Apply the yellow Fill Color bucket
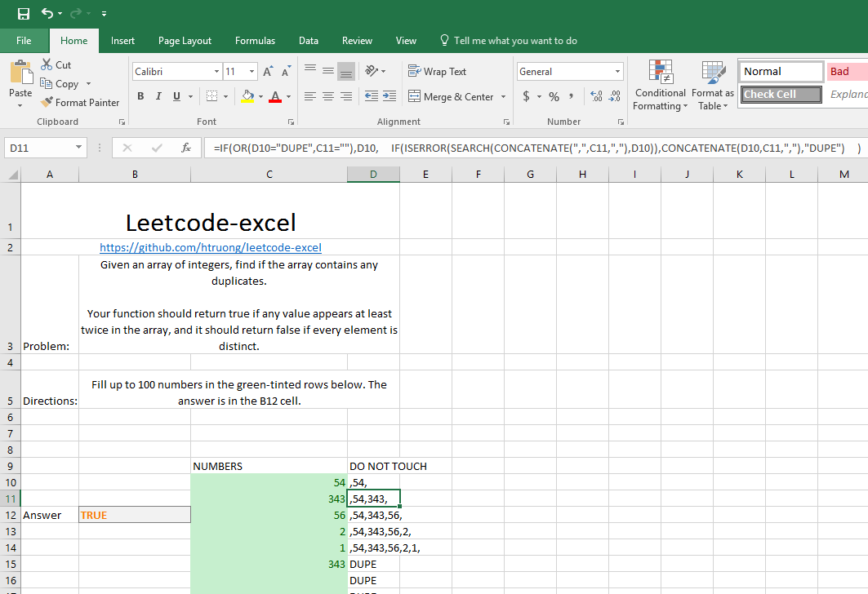Screen dimensions: 868x594 point(247,96)
